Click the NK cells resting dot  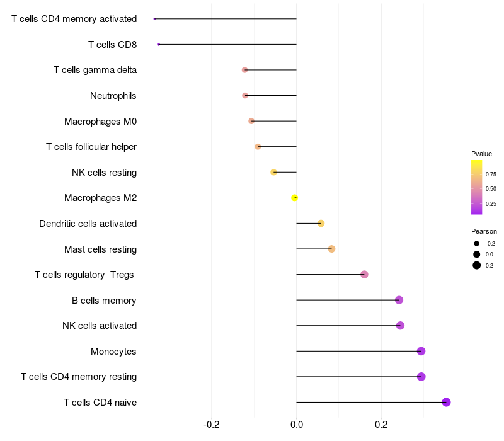click(x=273, y=172)
